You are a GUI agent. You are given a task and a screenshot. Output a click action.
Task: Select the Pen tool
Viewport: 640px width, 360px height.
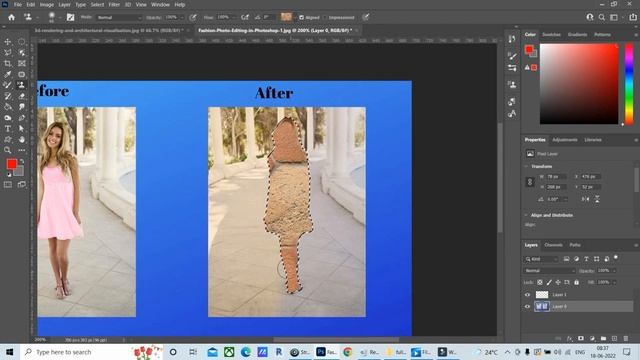click(22, 118)
